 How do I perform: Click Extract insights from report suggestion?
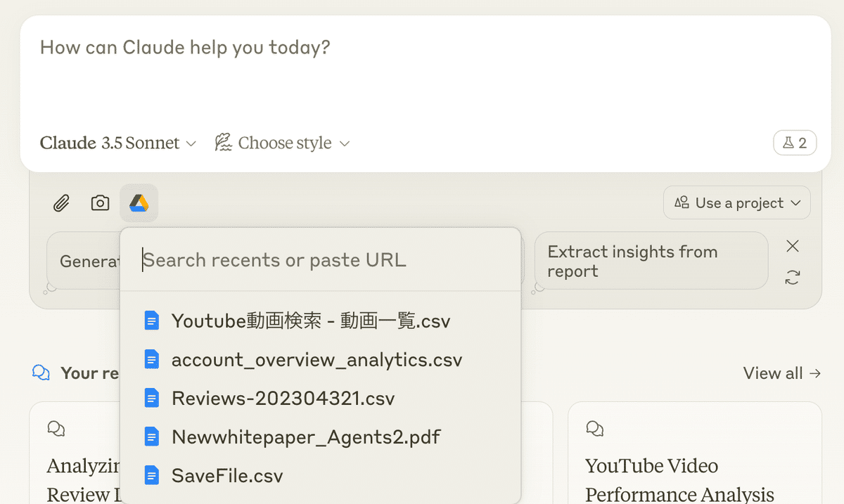650,261
